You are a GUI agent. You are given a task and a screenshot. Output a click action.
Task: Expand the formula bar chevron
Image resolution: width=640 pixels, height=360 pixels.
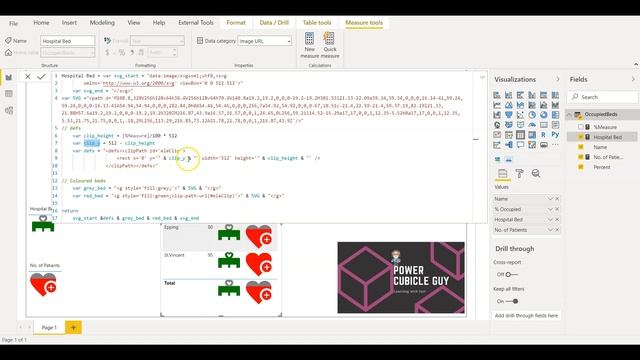(482, 77)
